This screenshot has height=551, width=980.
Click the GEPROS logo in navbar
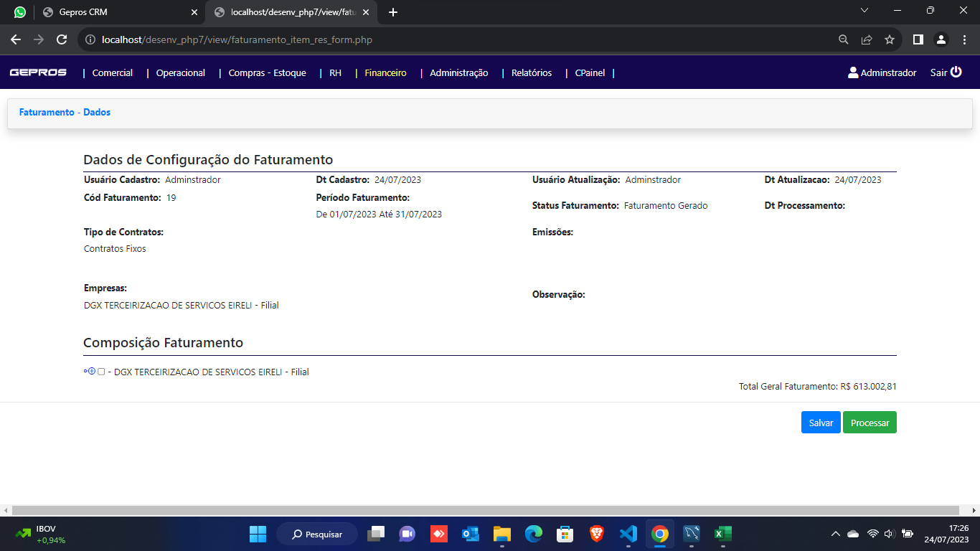(38, 72)
